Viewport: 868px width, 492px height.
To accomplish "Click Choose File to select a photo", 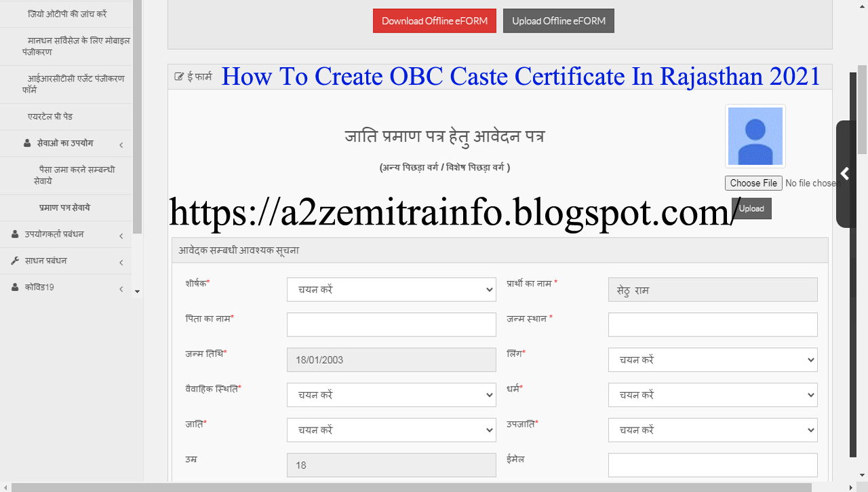I will click(x=753, y=183).
